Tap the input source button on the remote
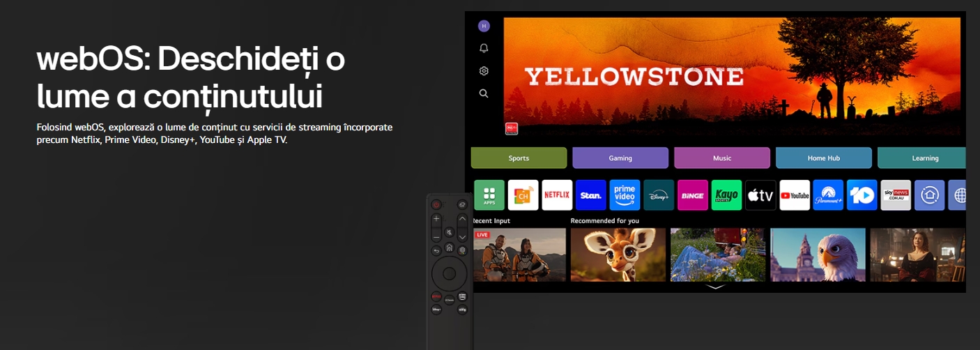Screen dimensions: 980x350 pyautogui.click(x=462, y=205)
